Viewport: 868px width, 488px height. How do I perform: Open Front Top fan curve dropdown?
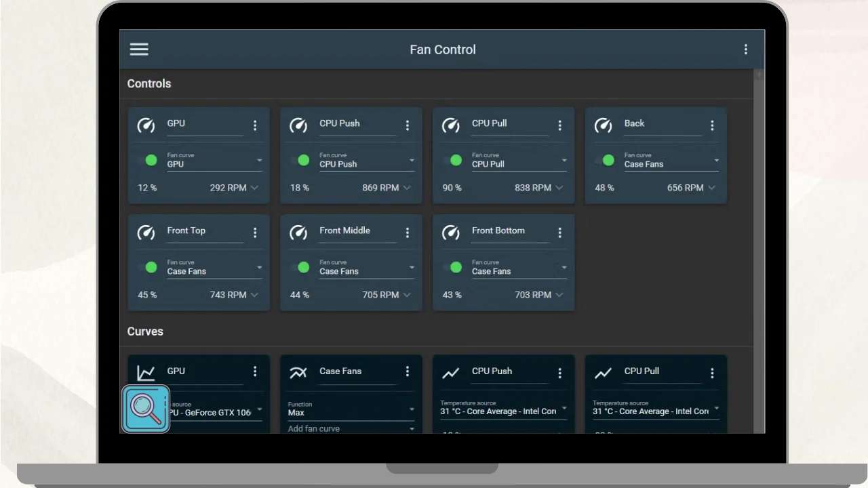pos(214,268)
